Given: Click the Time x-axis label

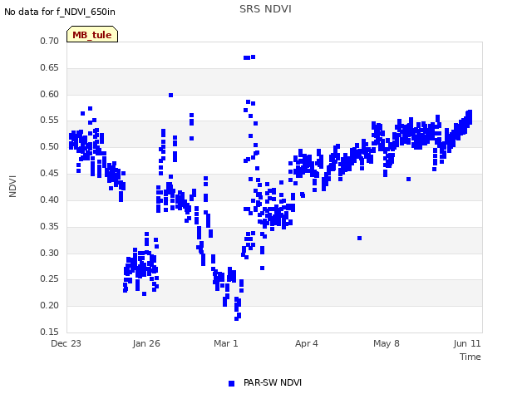Looking at the screenshot, I should [470, 357].
